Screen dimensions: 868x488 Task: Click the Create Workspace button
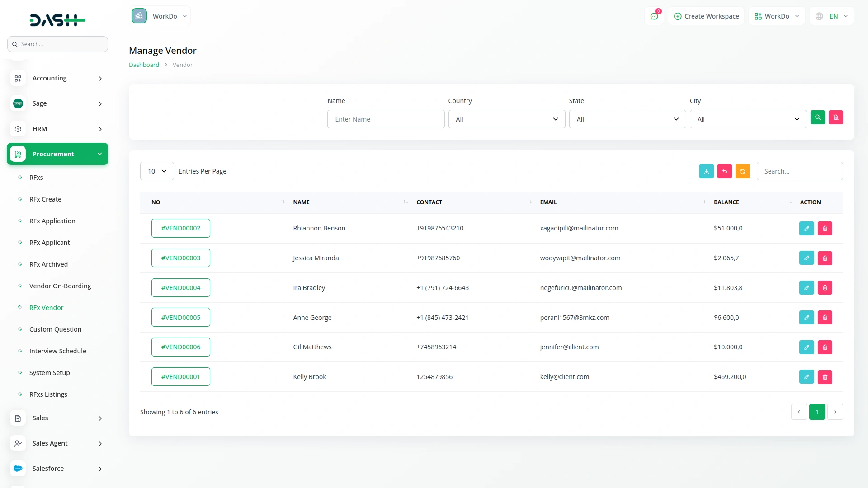[x=706, y=16]
